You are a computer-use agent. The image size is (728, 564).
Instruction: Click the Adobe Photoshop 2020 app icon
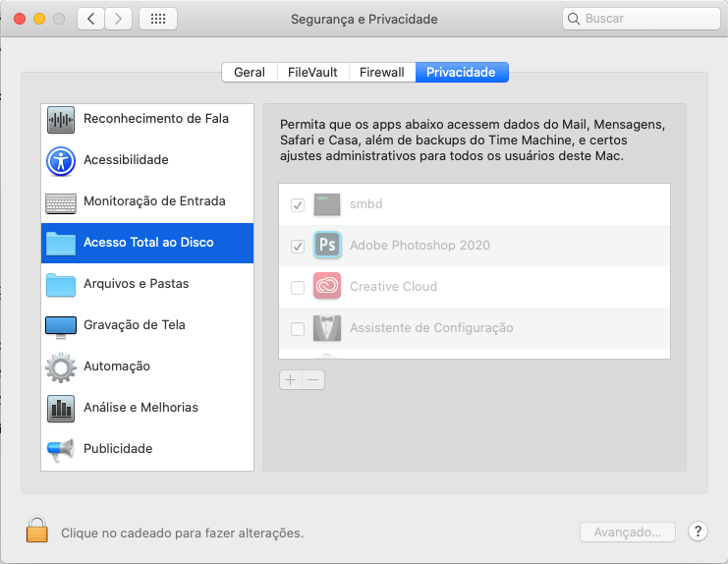click(327, 245)
